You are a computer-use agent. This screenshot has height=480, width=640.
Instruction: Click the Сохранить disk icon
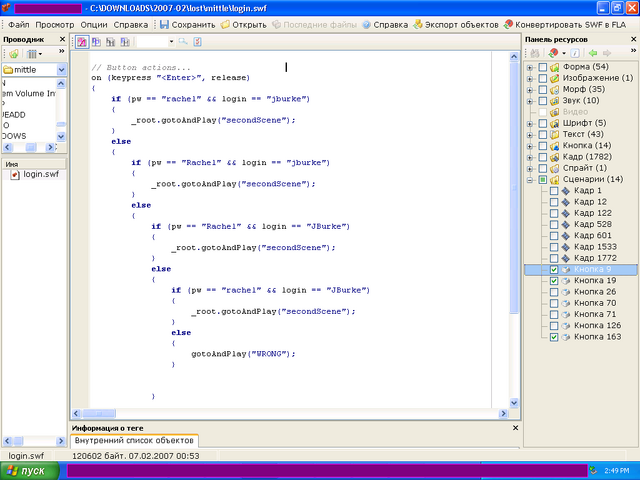(164, 24)
